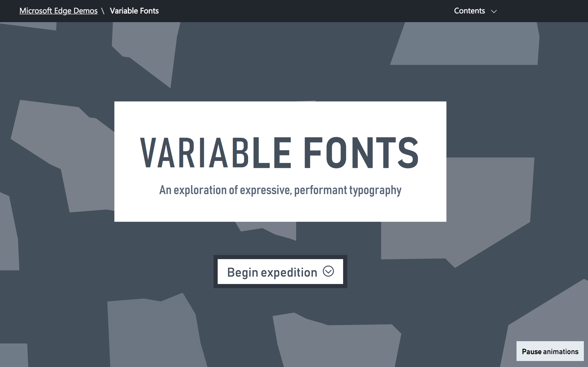Click the word FONTS in the main heading
Image resolution: width=588 pixels, height=367 pixels.
coord(361,153)
